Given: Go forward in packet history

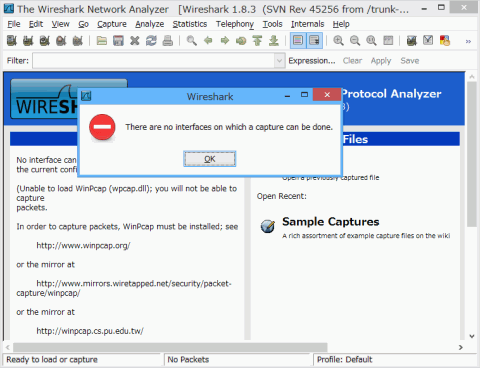Looking at the screenshot, I should pyautogui.click(x=225, y=41).
